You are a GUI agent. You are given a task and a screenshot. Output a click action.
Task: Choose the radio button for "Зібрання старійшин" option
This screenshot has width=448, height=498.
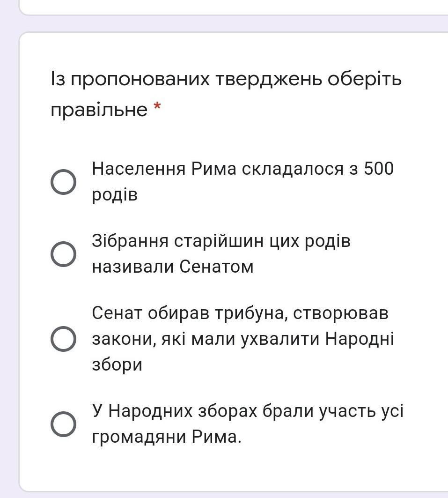point(63,254)
